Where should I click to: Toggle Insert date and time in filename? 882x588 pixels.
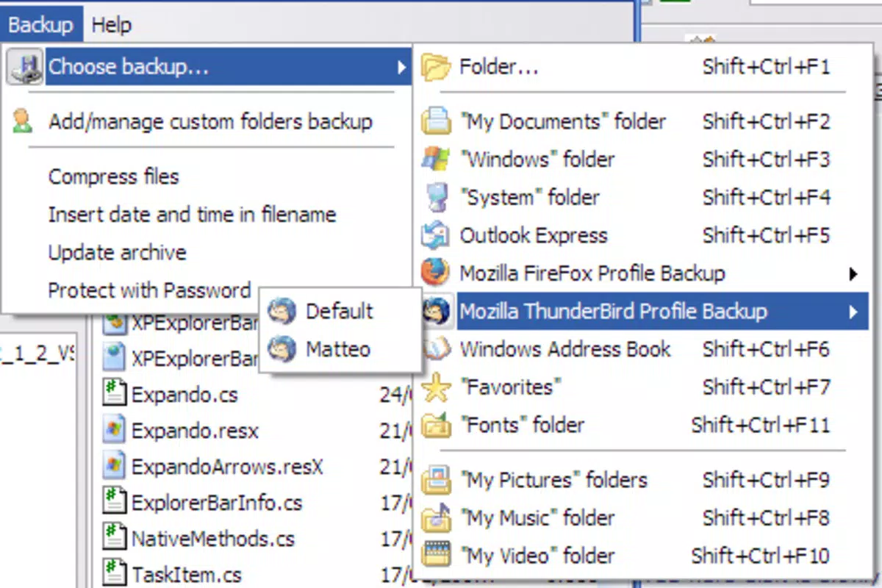click(192, 215)
